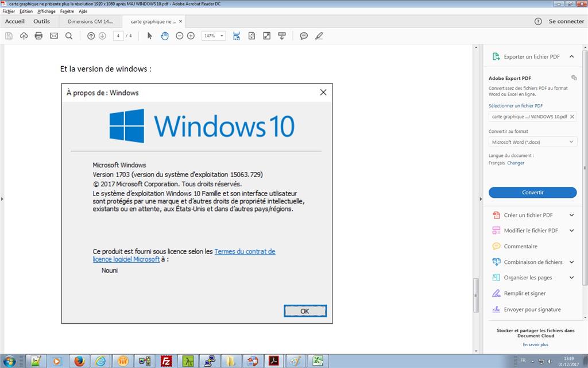Image resolution: width=588 pixels, height=368 pixels.
Task: Open the Find text magnifier icon
Action: click(x=69, y=36)
